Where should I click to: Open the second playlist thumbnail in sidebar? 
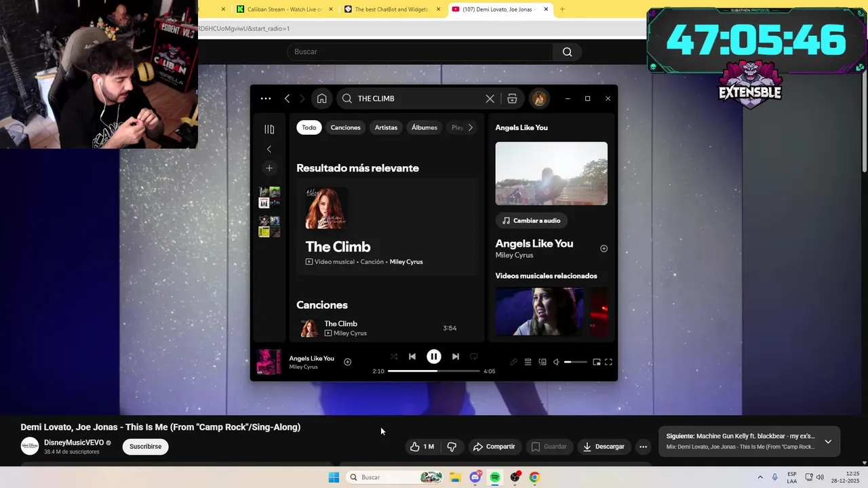click(x=269, y=227)
